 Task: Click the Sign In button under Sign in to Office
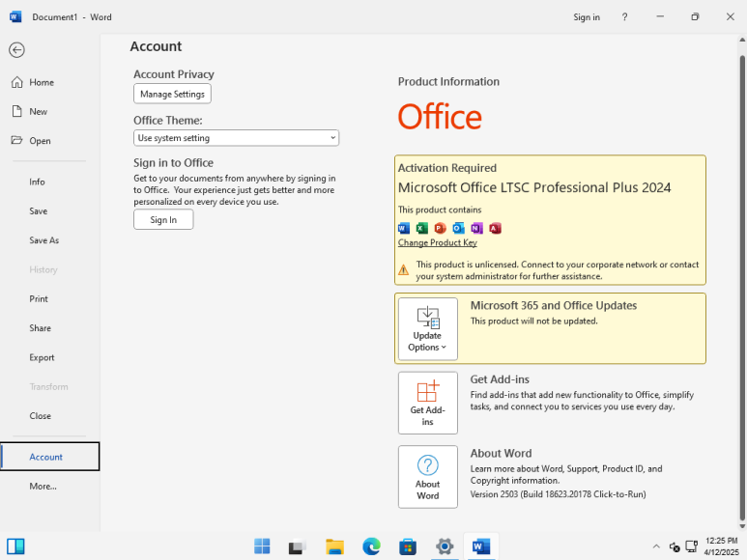pyautogui.click(x=163, y=220)
